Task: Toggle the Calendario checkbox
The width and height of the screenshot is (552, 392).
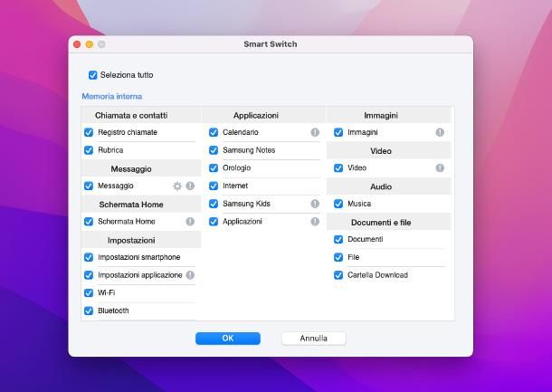Action: click(214, 132)
